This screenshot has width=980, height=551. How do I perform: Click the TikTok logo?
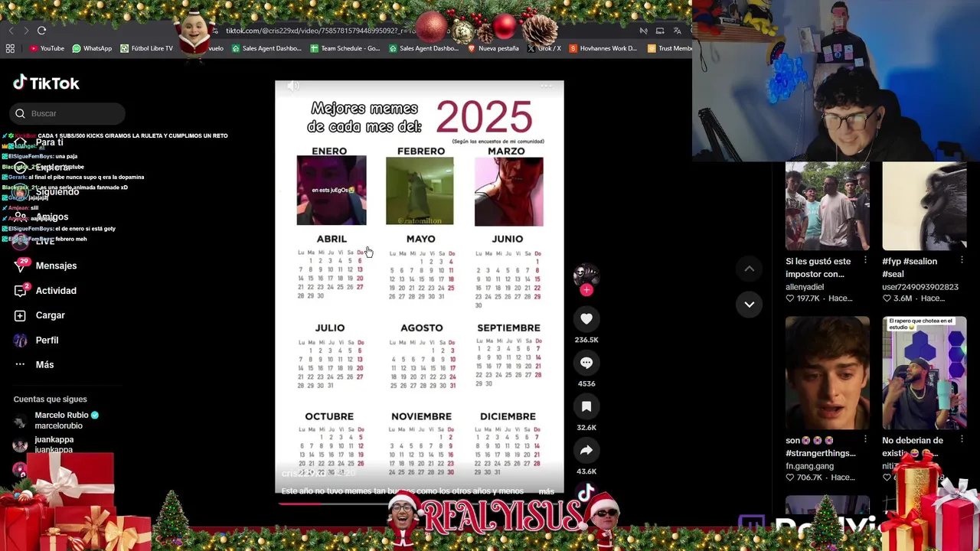(x=46, y=83)
